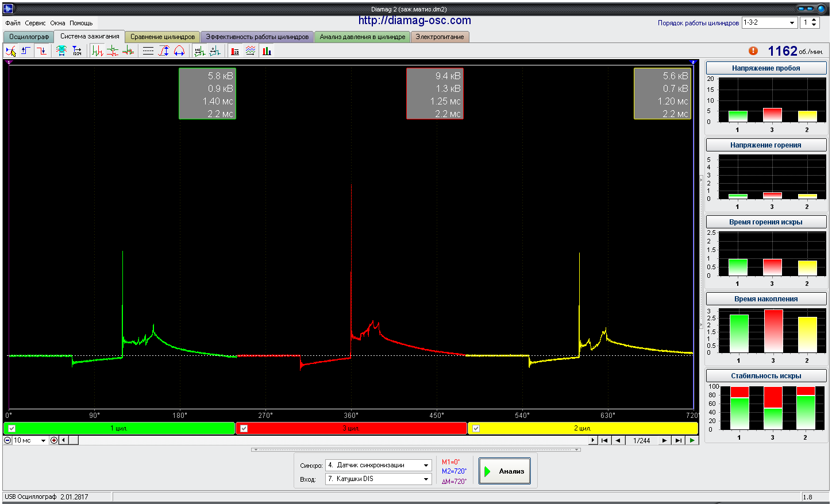832x504 pixels.
Task: Go to the next frame
Action: coord(664,440)
